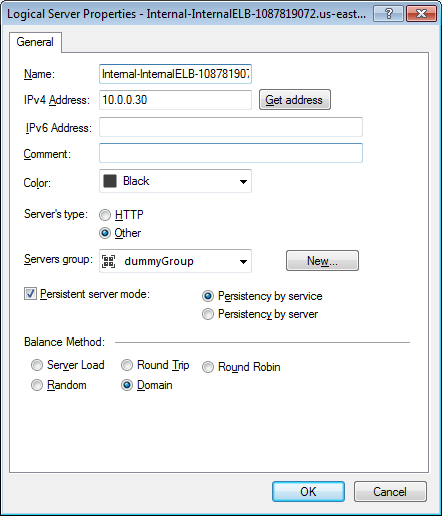The width and height of the screenshot is (442, 516).
Task: Open the Color dropdown arrow
Action: pos(243,182)
